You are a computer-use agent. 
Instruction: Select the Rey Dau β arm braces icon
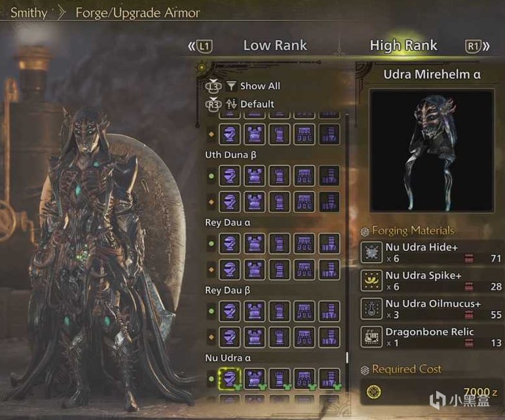pyautogui.click(x=280, y=311)
